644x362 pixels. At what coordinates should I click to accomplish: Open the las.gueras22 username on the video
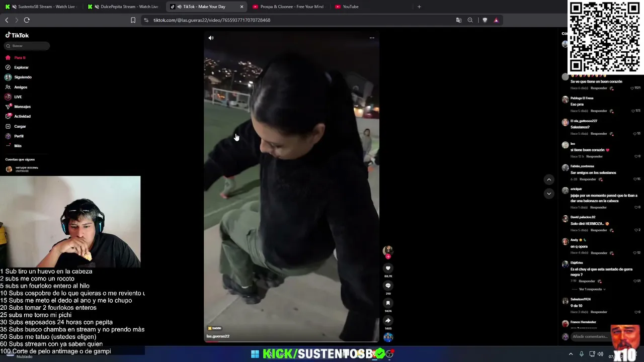tap(218, 336)
